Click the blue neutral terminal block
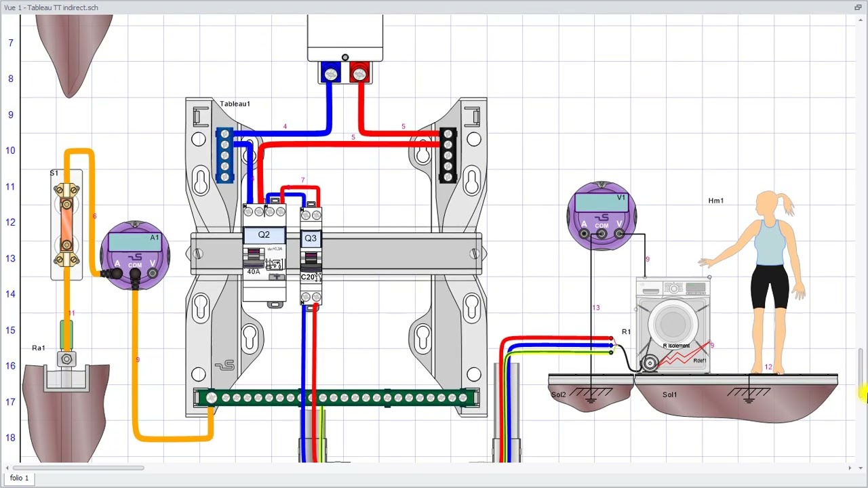Viewport: 868px width, 488px height. [224, 155]
